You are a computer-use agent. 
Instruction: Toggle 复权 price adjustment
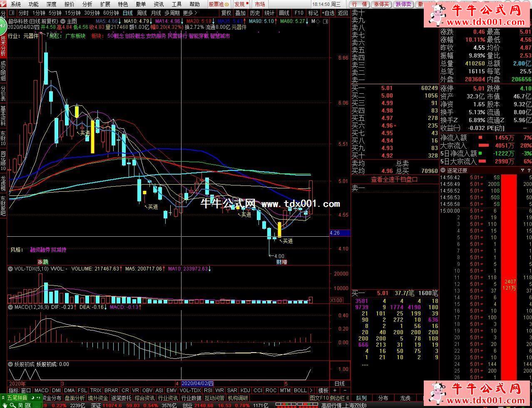226,13
